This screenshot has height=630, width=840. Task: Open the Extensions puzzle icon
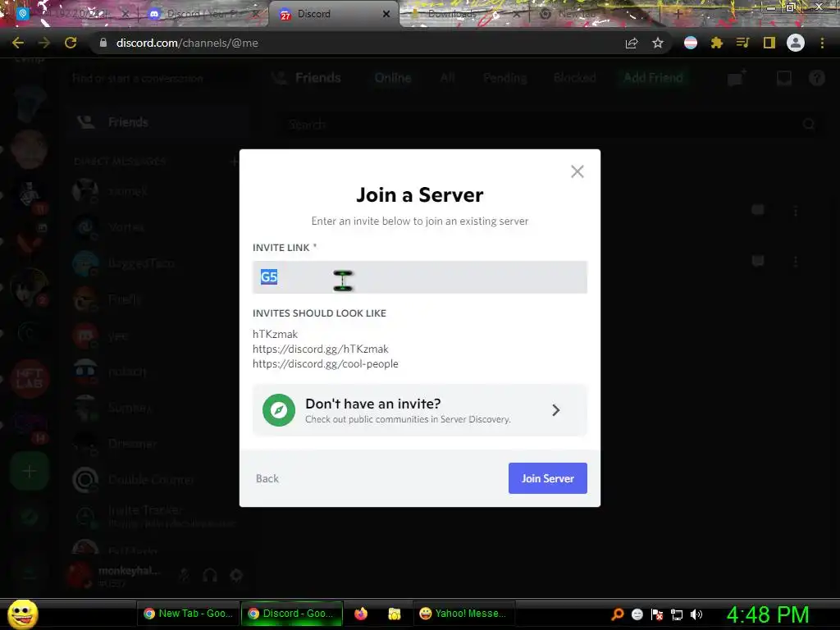[x=717, y=43]
